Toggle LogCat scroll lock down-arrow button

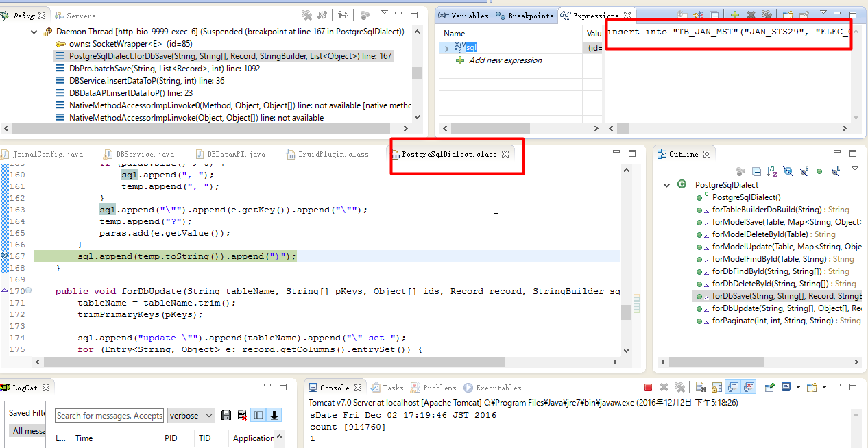coord(274,415)
